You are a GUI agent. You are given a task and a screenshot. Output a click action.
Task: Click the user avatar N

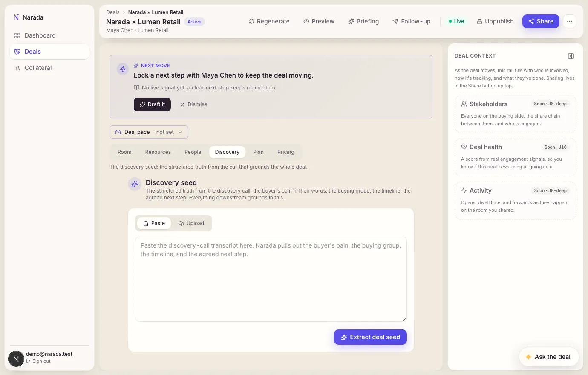pyautogui.click(x=16, y=359)
